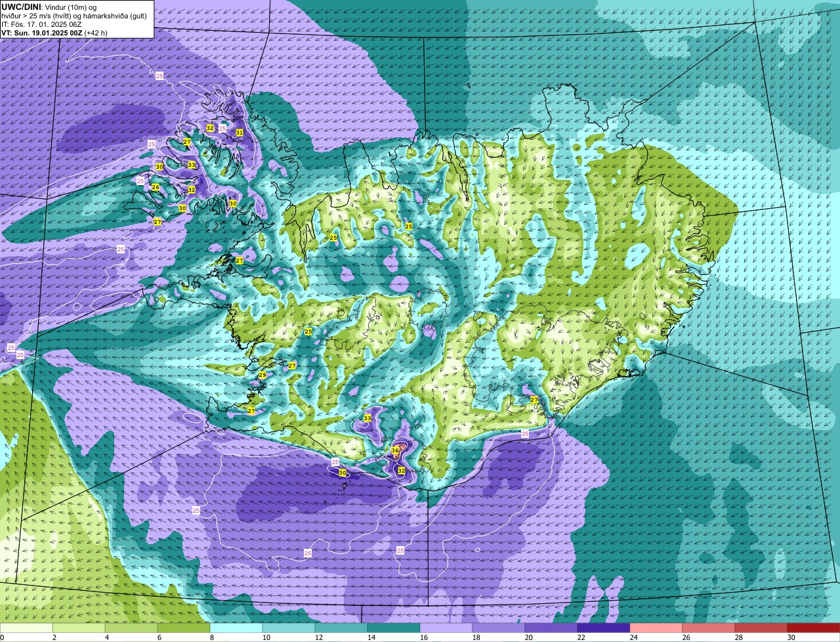Select the legend tick value "22"
Image resolution: width=840 pixels, height=642 pixels.
coord(581,637)
